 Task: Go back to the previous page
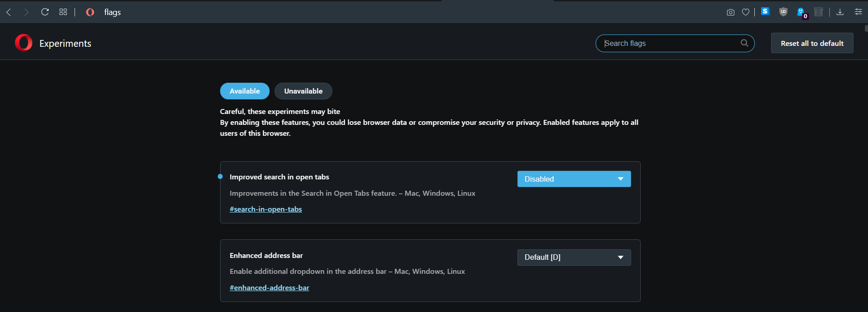9,12
